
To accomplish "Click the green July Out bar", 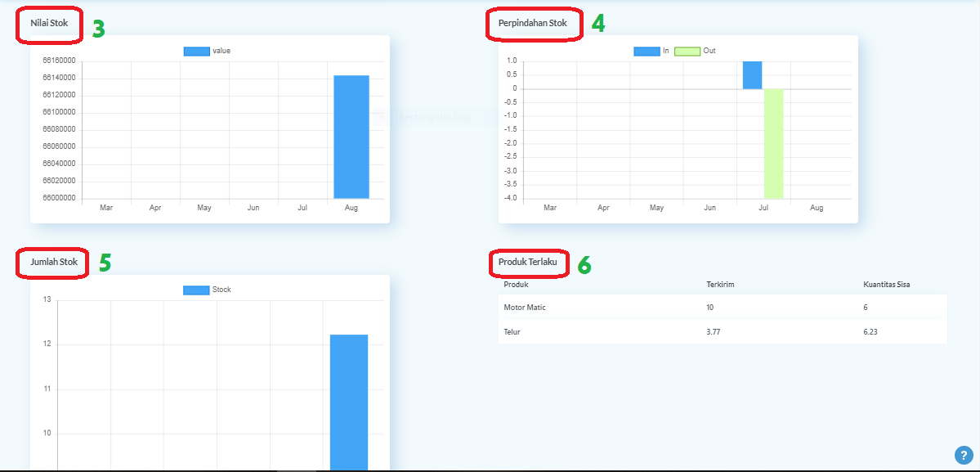I will [773, 143].
